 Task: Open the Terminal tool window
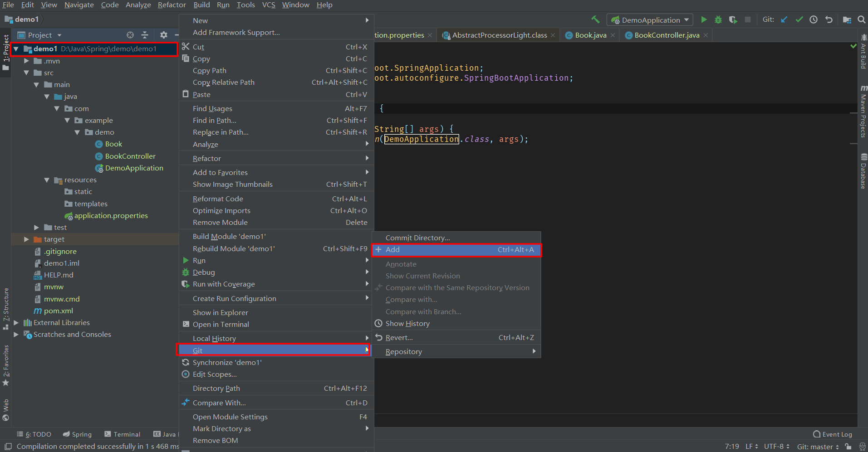coord(122,434)
